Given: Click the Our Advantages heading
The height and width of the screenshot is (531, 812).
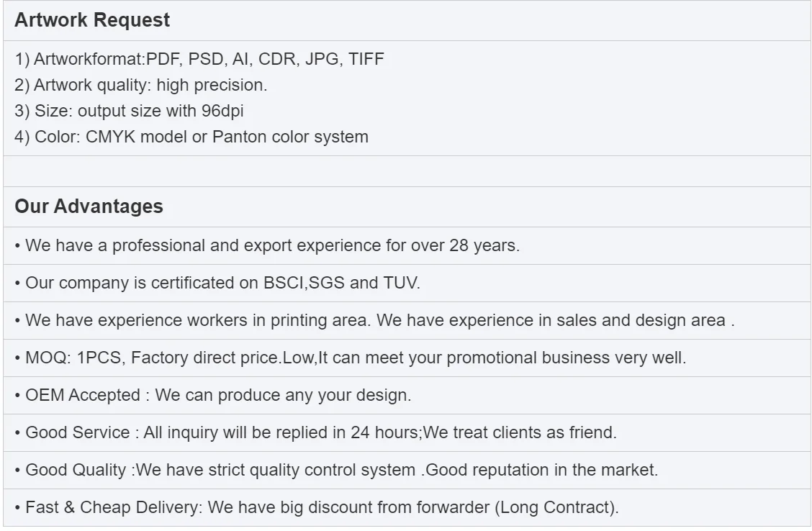Looking at the screenshot, I should (x=89, y=206).
